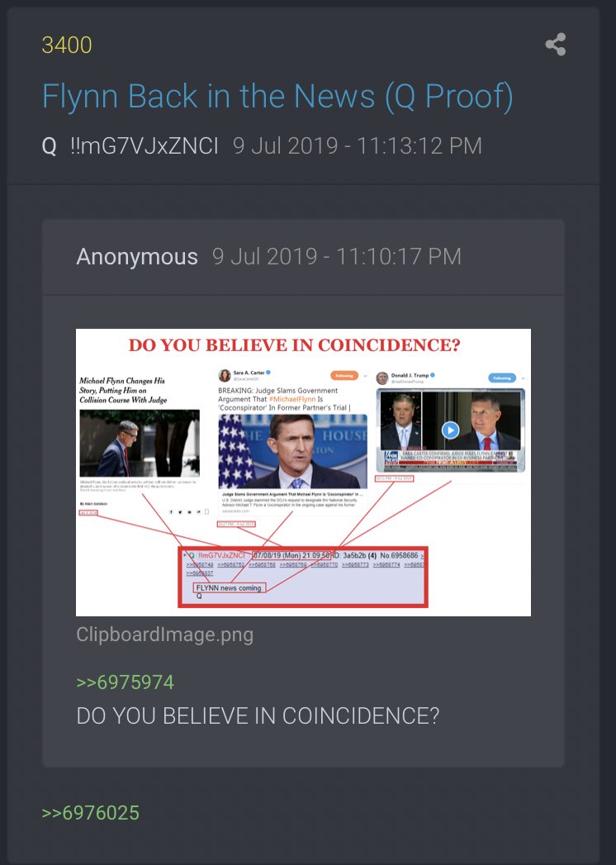Click the tripcode !!mG7VJxZNCI
The image size is (616, 865).
(x=145, y=146)
